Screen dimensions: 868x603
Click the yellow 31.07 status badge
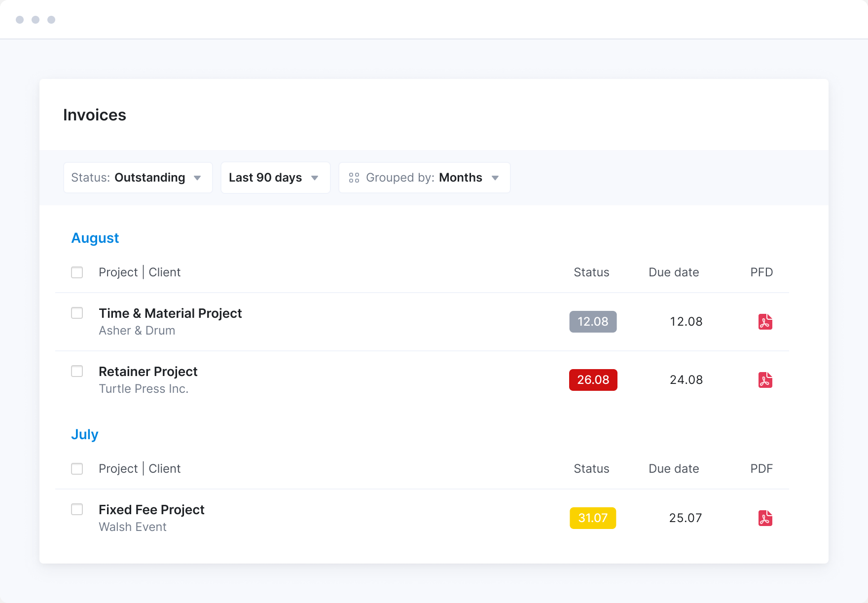pos(593,518)
